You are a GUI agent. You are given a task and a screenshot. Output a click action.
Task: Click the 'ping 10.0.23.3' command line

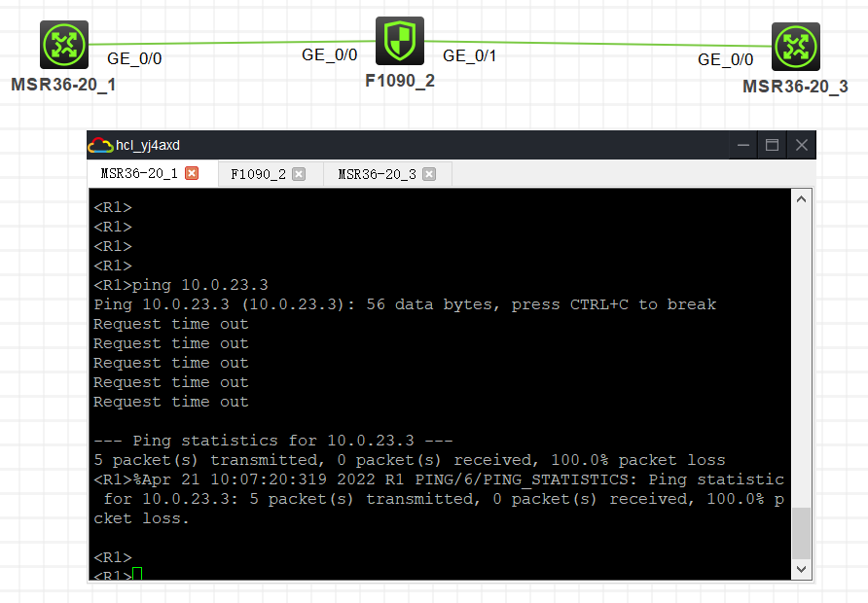(180, 285)
